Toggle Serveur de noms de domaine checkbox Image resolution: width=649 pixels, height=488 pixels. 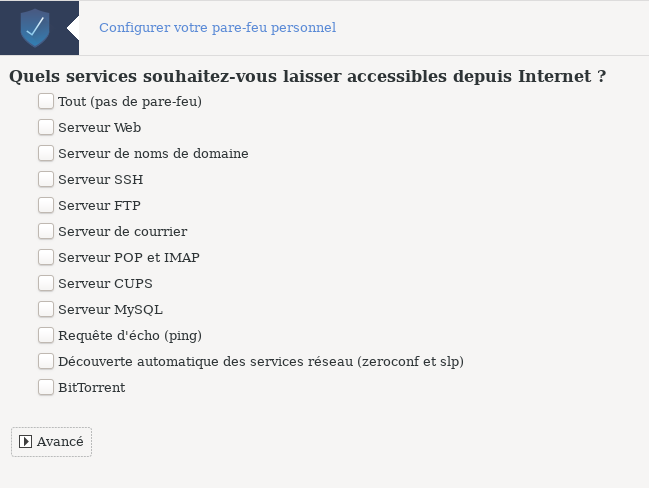pyautogui.click(x=46, y=153)
